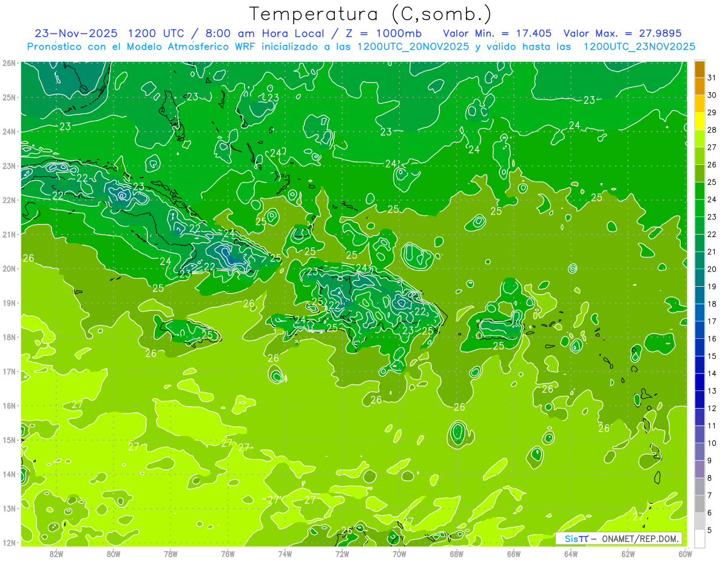The width and height of the screenshot is (728, 562).
Task: Click the 74W longitude axis label
Action: 285,553
